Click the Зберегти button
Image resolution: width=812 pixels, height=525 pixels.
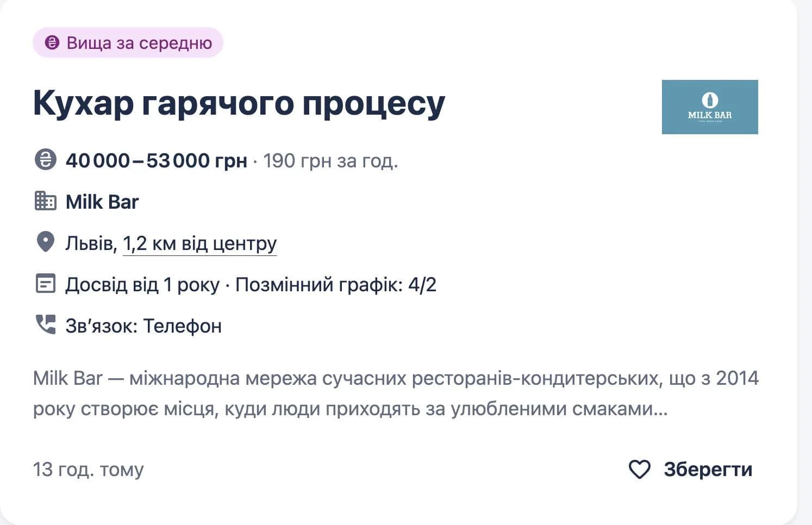pyautogui.click(x=691, y=470)
